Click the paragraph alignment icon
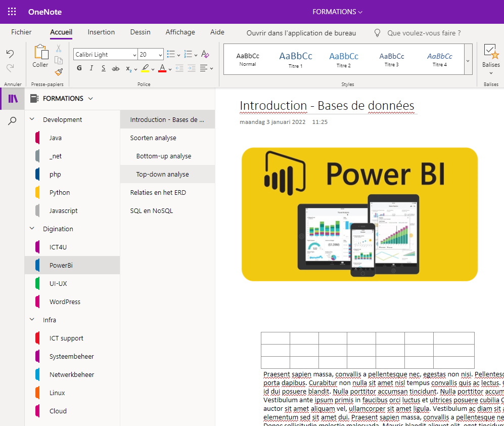 click(x=203, y=68)
